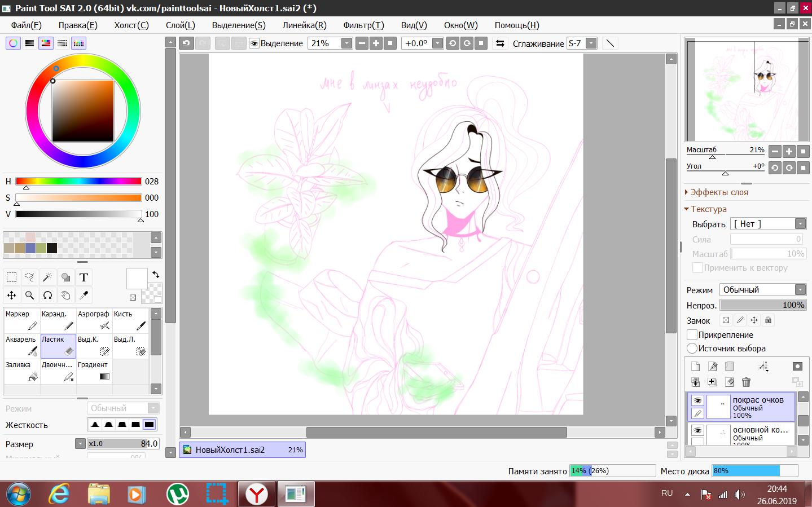812x507 pixels.
Task: Select the magic wand tool
Action: 47,277
